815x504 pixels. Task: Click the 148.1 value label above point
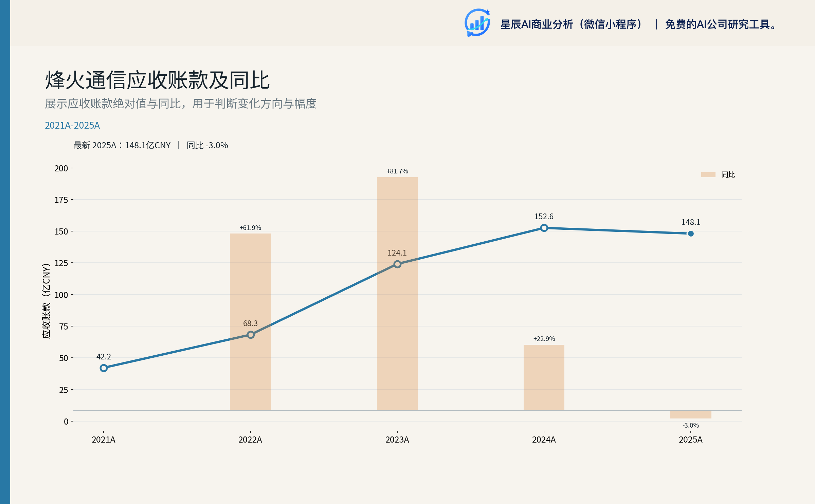pyautogui.click(x=691, y=222)
